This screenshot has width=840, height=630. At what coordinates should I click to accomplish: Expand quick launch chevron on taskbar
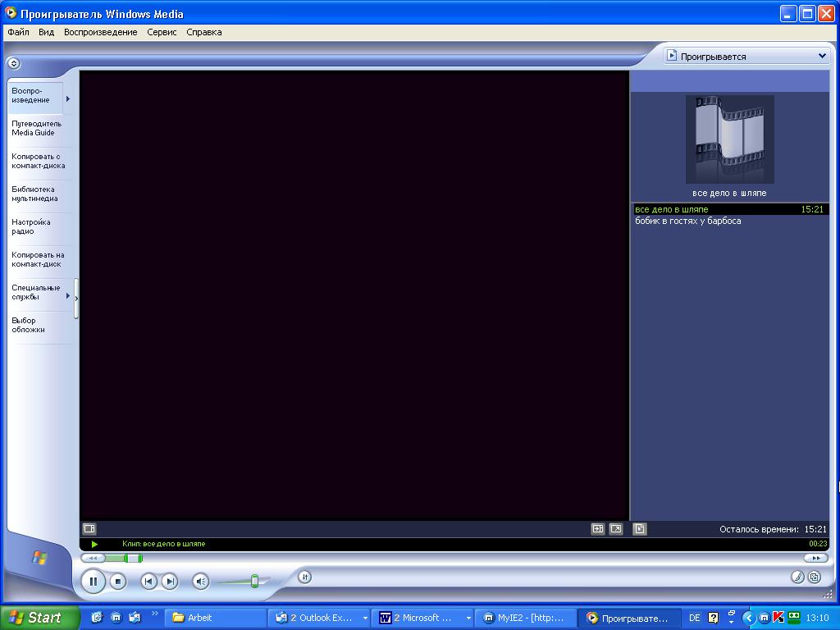tap(155, 614)
